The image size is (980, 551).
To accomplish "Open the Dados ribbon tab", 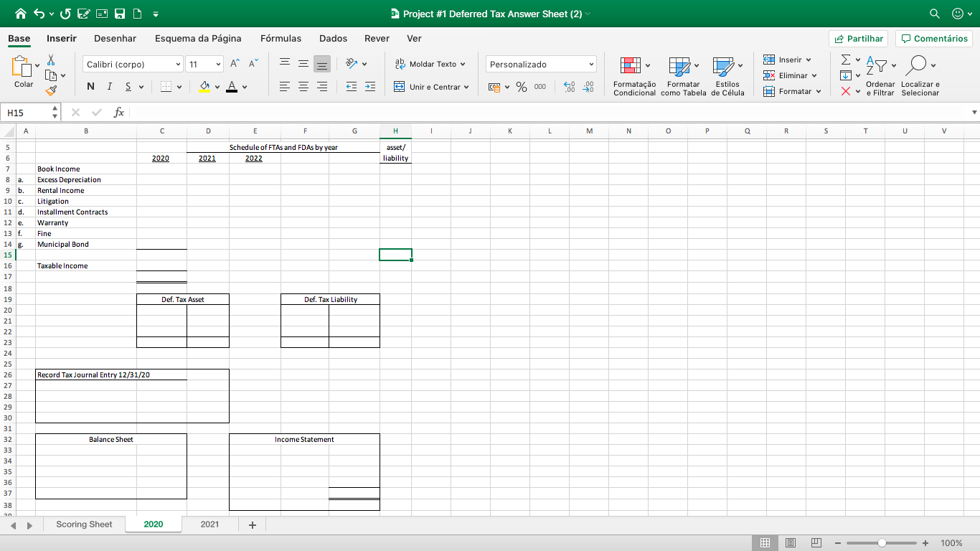I will pos(333,38).
